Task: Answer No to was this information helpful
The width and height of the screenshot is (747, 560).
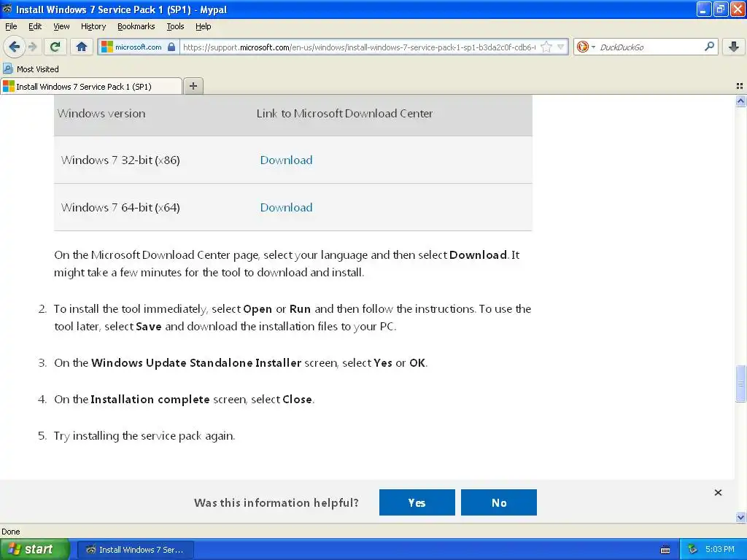Action: tap(499, 502)
